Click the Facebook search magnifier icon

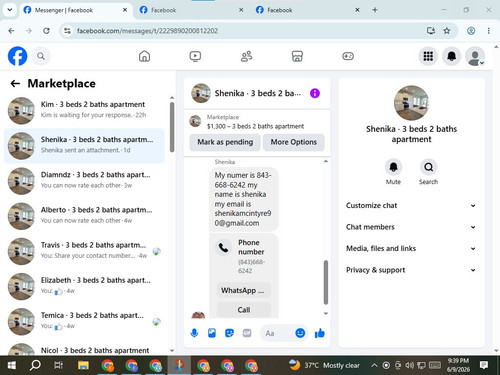click(41, 56)
